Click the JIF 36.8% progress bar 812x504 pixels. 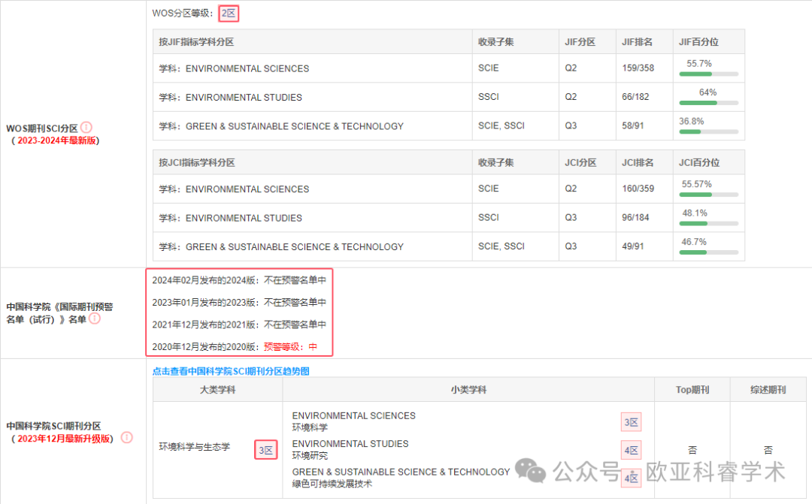708,132
